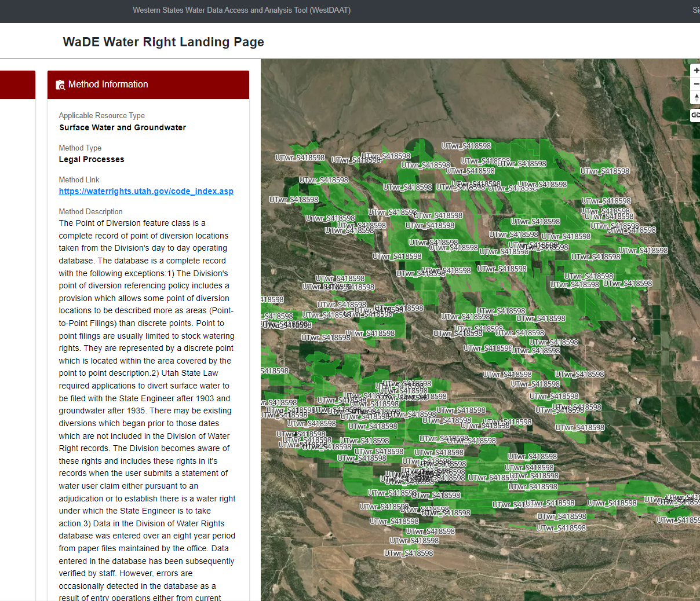Expand the maroon collapsed panel on far left
Screen dimensions: 700x601
pyautogui.click(x=17, y=85)
